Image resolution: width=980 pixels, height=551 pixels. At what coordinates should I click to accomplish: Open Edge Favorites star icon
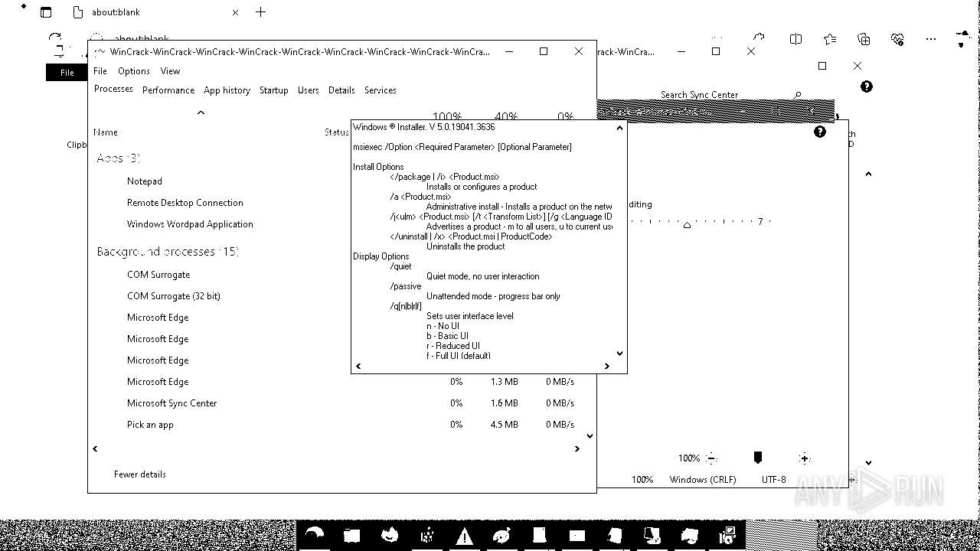pos(830,39)
